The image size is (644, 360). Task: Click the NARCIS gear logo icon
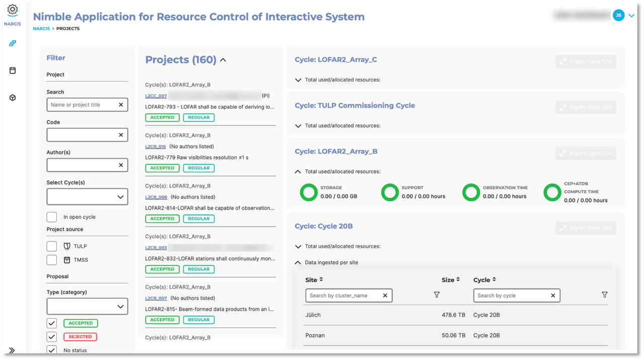13,10
